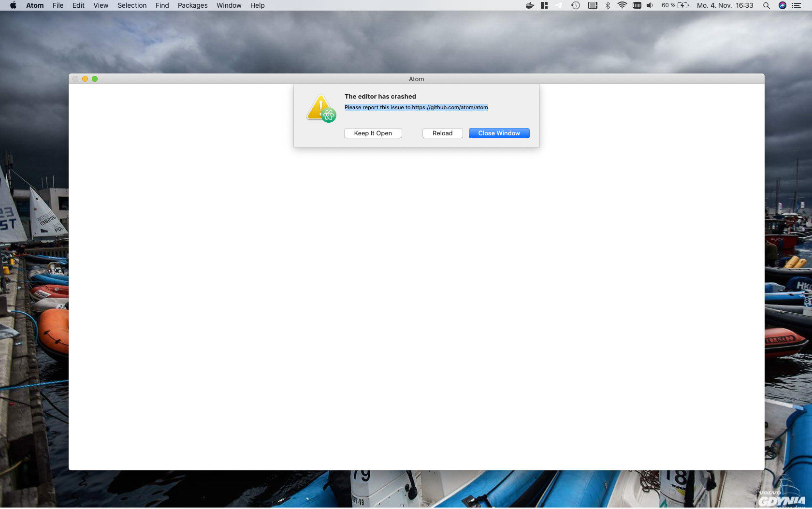
Task: Open Time Machine menu bar icon
Action: click(575, 5)
